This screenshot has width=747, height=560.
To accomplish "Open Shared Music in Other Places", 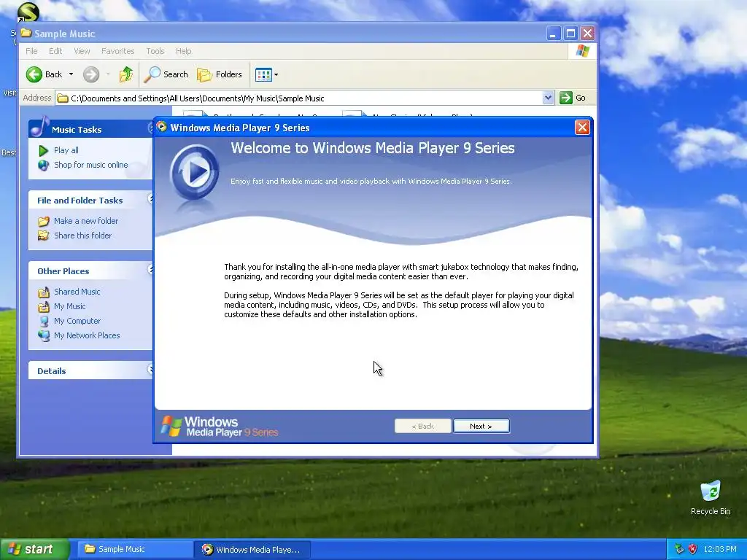I will coord(77,292).
